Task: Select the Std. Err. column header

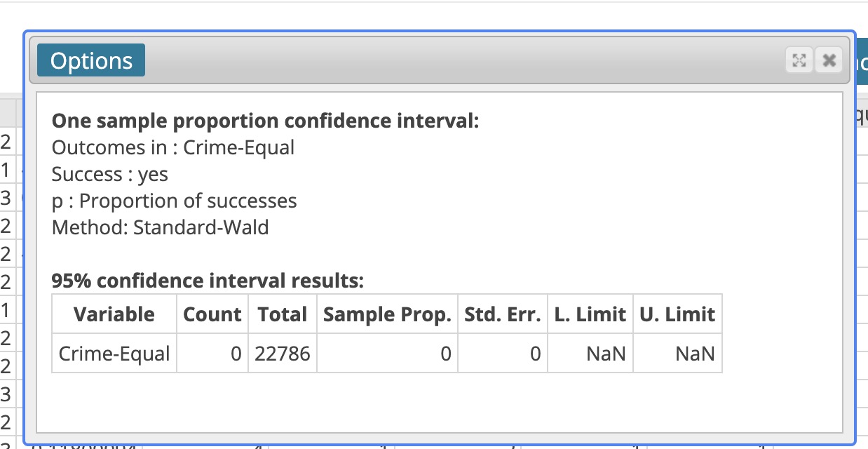Action: (x=502, y=314)
